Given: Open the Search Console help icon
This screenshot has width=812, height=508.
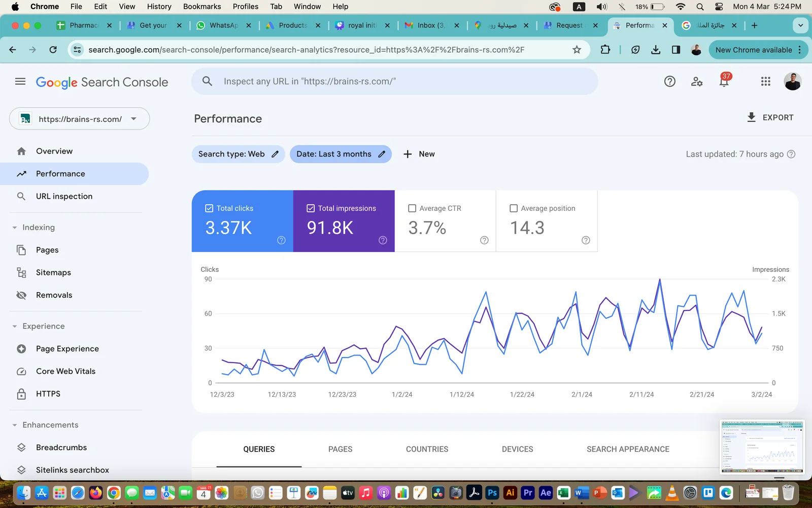Looking at the screenshot, I should pos(670,81).
